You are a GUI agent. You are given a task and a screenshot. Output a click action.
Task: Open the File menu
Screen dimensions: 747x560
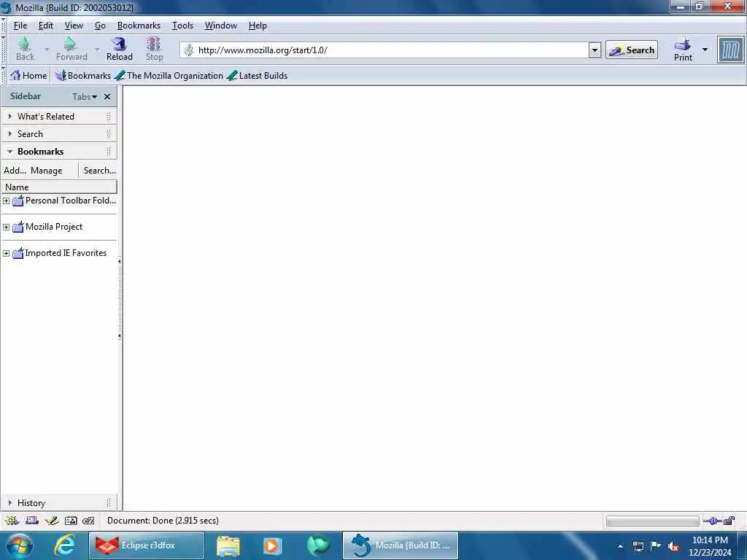click(20, 26)
